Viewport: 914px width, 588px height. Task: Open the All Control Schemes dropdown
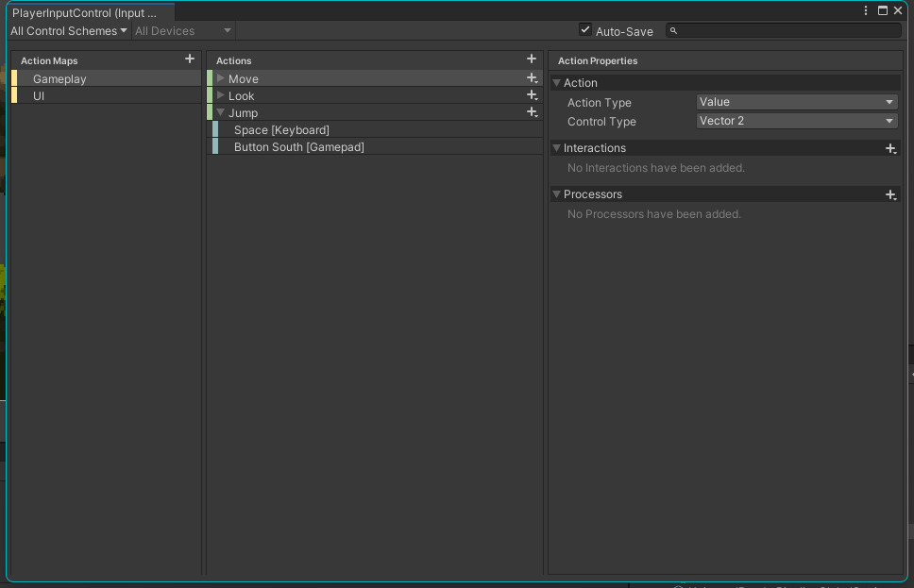[x=69, y=31]
